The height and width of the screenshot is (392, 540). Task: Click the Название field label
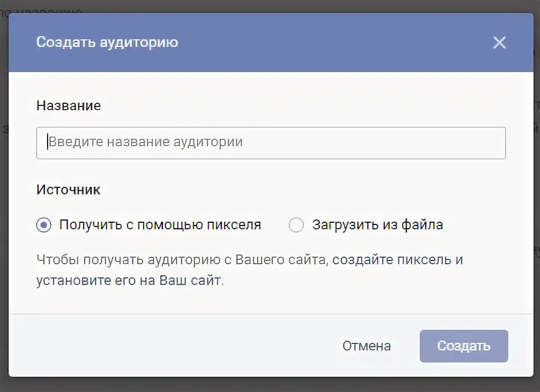point(68,106)
